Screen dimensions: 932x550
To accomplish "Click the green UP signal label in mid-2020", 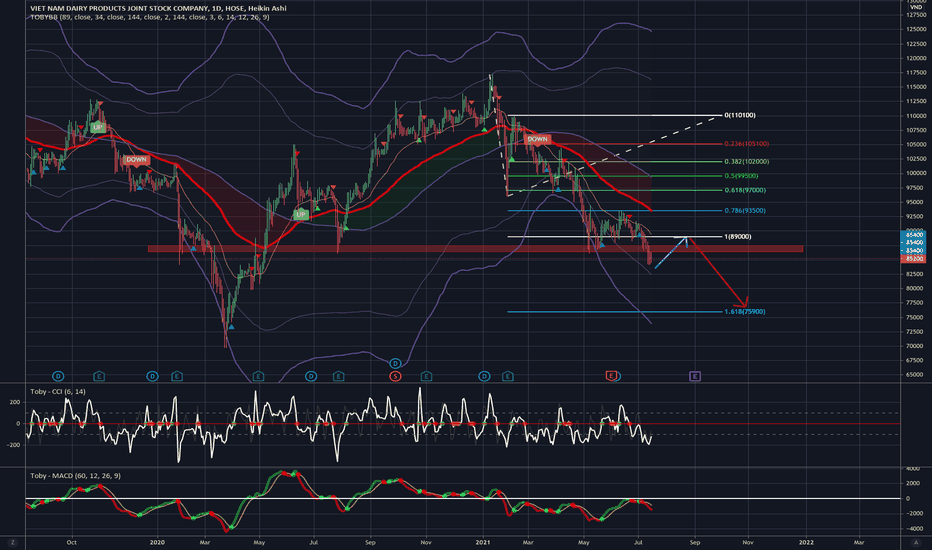I will pyautogui.click(x=301, y=214).
